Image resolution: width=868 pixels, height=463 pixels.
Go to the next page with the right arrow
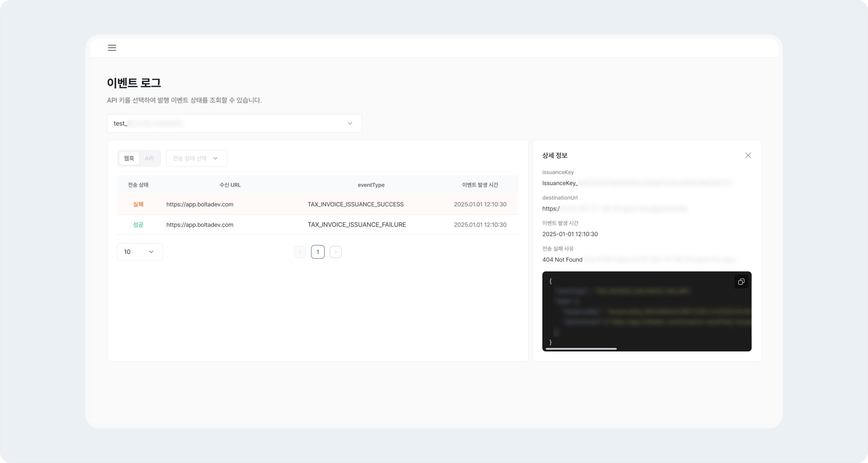(x=336, y=252)
